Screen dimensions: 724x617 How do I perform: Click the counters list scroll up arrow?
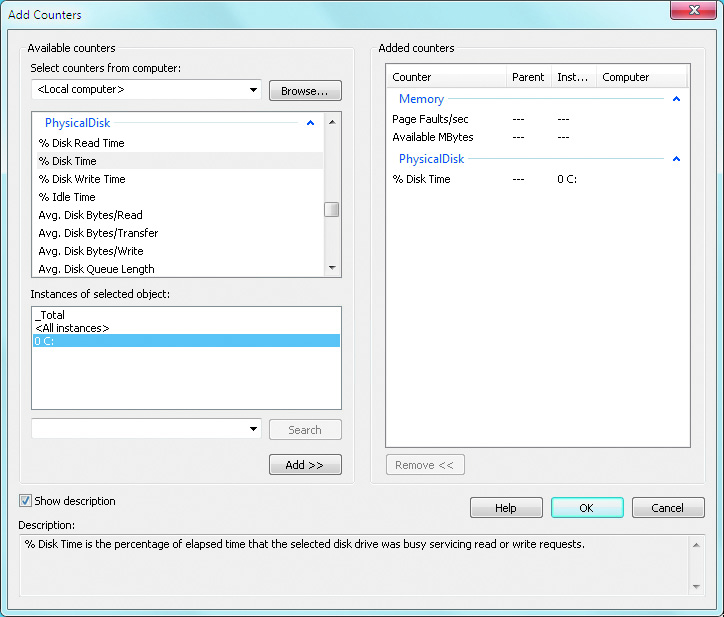(x=332, y=122)
